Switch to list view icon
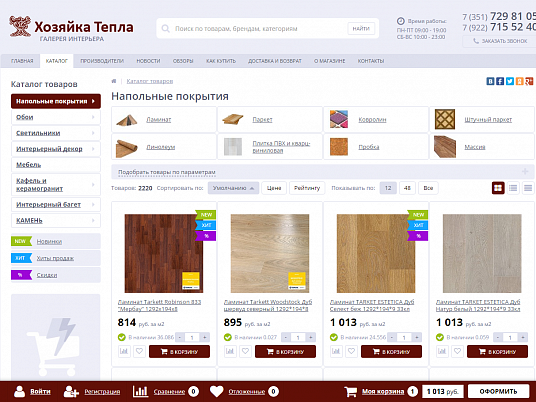Viewport: 536px width, 402px height. point(513,188)
